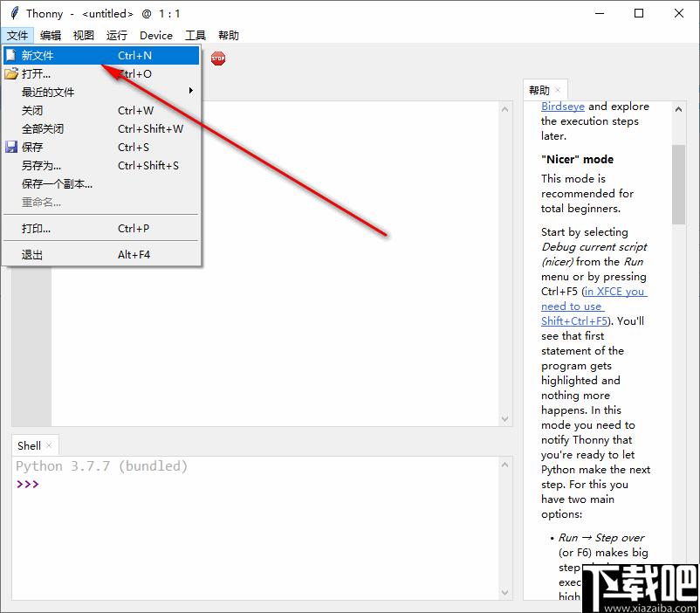700x613 pixels.
Task: Select 全部关闭 menu entry
Action: click(x=101, y=128)
